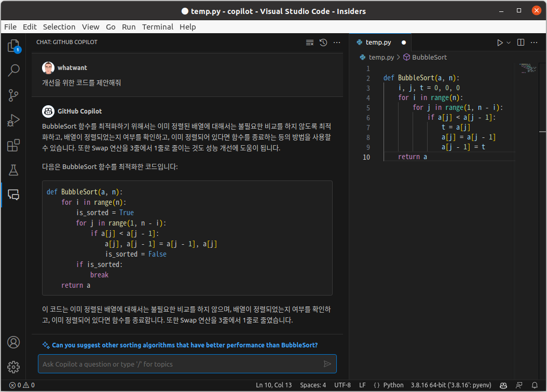Image resolution: width=547 pixels, height=392 pixels.
Task: Focus the Ask Copilot input field
Action: [x=187, y=364]
